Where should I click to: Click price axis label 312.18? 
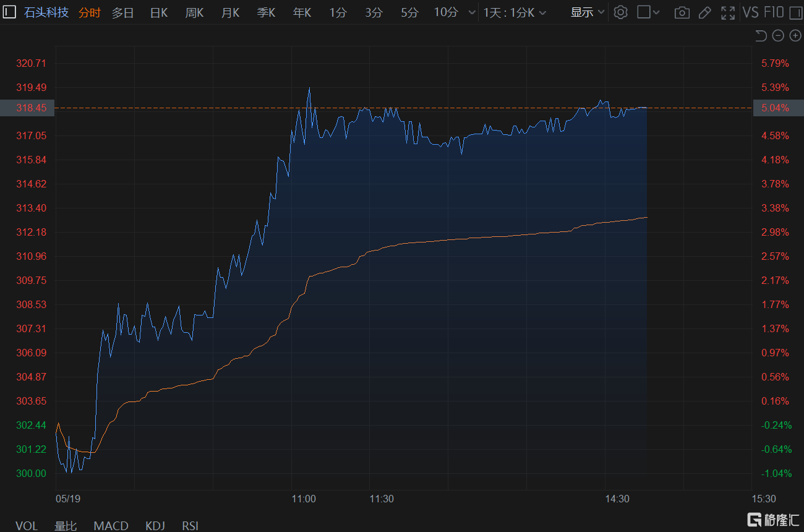(x=31, y=232)
